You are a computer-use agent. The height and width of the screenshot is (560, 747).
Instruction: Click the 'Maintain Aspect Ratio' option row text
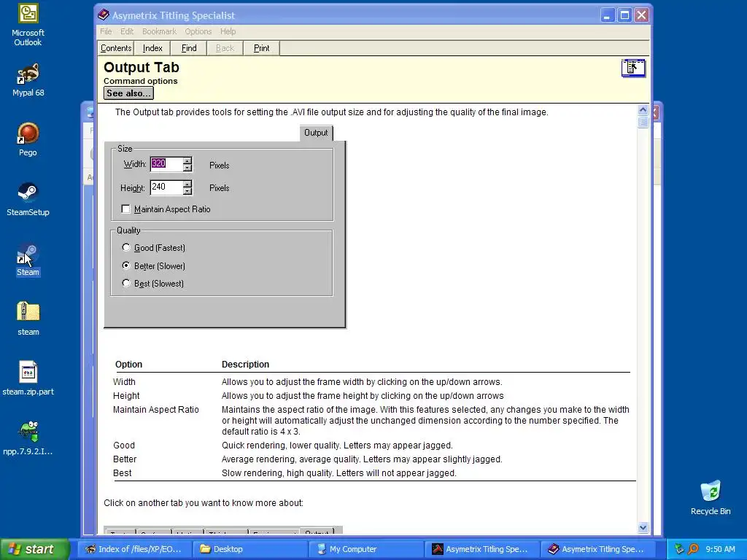(x=156, y=410)
